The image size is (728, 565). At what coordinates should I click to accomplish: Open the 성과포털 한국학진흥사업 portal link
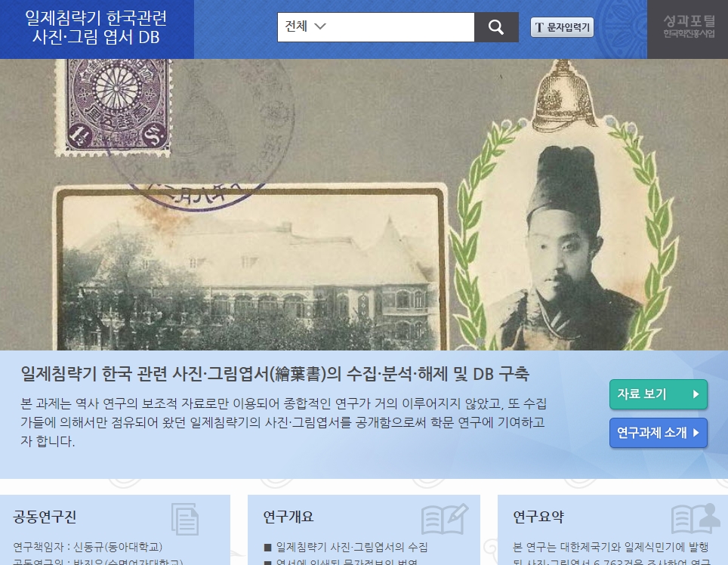[689, 26]
